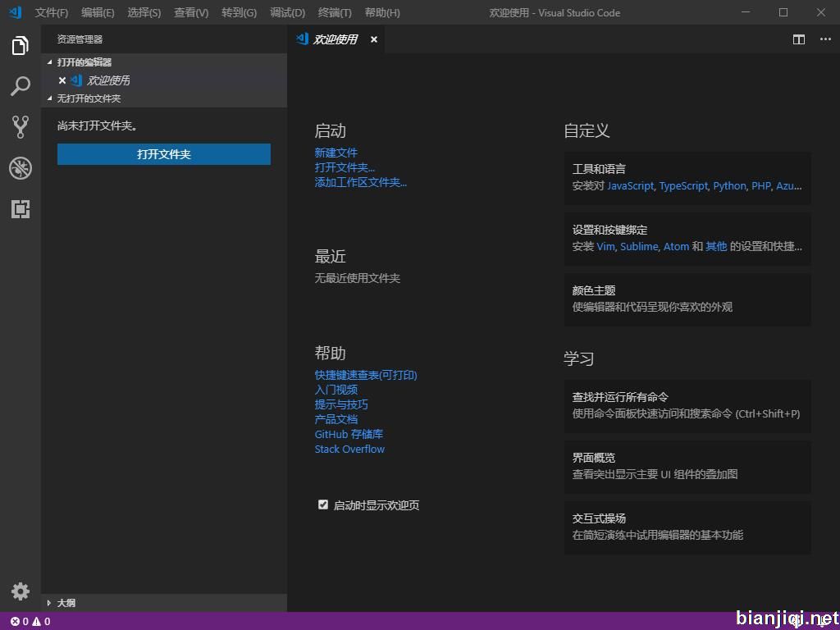Click the VS Code logo in title bar
Viewport: 840px width, 630px height.
pos(15,11)
